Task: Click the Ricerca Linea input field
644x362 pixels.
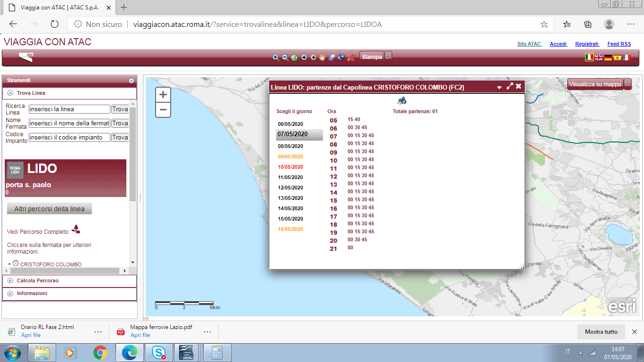Action: pos(69,109)
